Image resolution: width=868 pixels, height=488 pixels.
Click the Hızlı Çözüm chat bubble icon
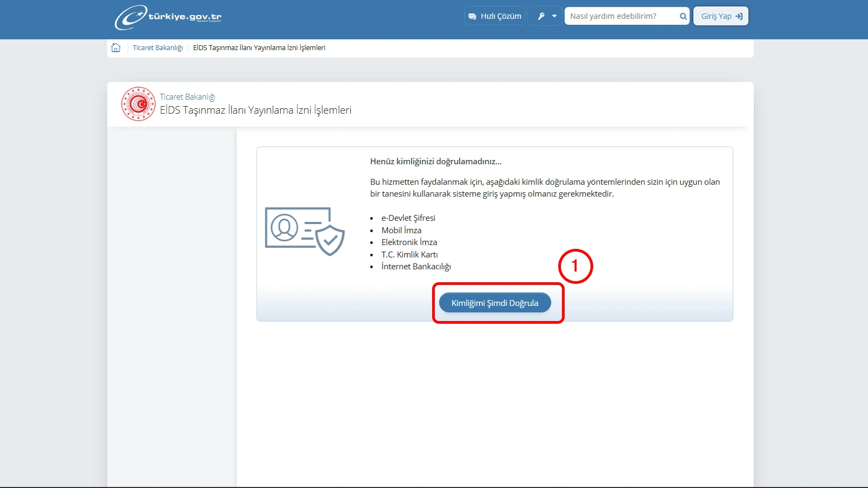pos(473,16)
